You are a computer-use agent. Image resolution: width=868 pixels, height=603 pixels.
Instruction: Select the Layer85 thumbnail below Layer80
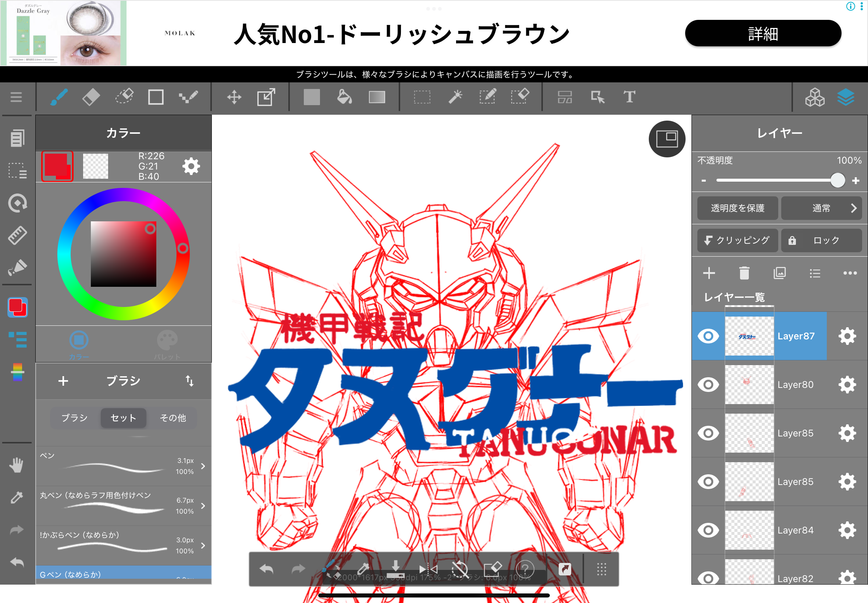pyautogui.click(x=749, y=433)
